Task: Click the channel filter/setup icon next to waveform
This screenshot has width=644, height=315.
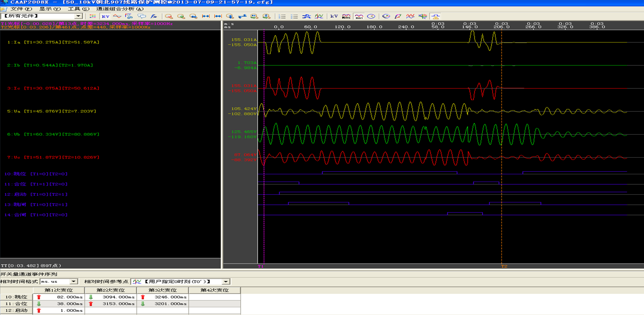Action: pos(129,17)
